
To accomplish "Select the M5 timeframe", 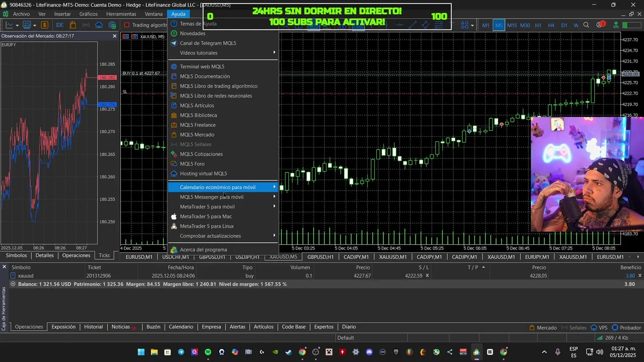I will click(x=499, y=25).
